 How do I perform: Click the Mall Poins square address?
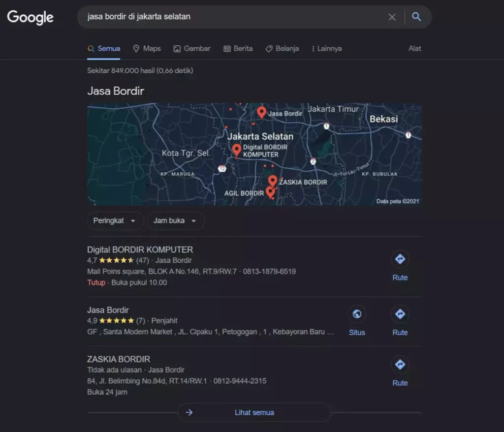click(x=161, y=272)
